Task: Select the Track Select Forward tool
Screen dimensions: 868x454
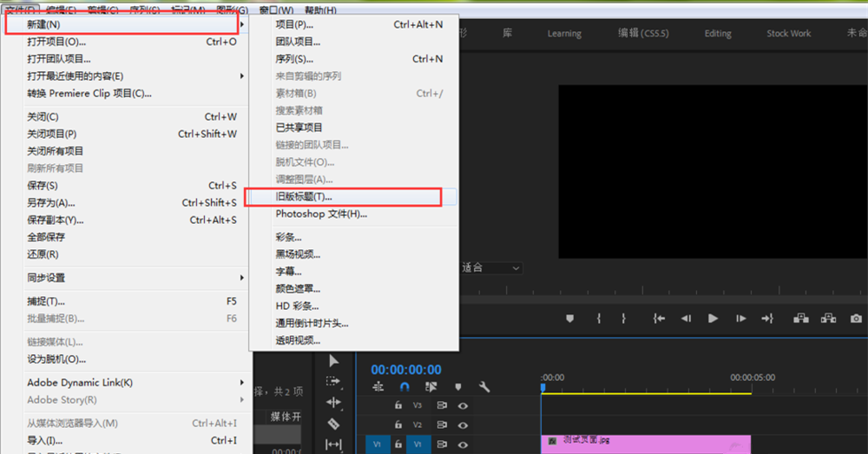Action: (333, 381)
